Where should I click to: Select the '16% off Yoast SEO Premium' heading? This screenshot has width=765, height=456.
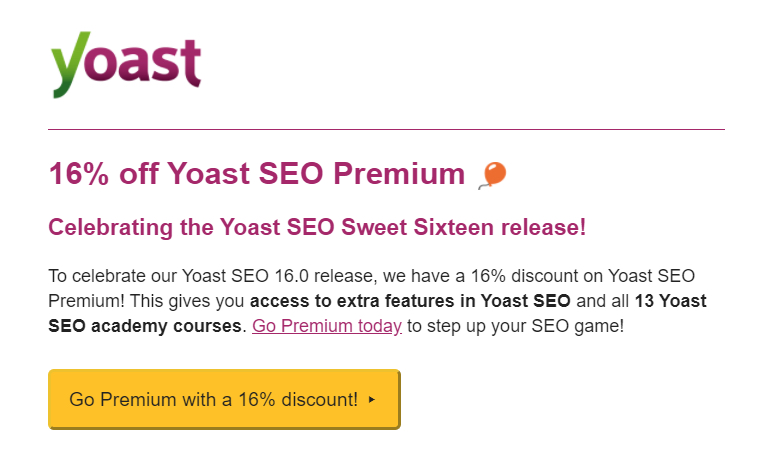257,174
